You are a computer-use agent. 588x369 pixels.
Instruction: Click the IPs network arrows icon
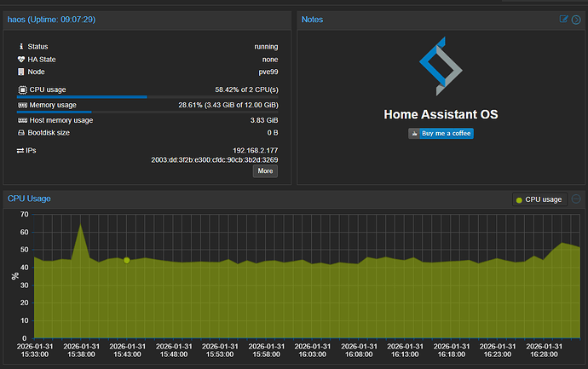(20, 151)
